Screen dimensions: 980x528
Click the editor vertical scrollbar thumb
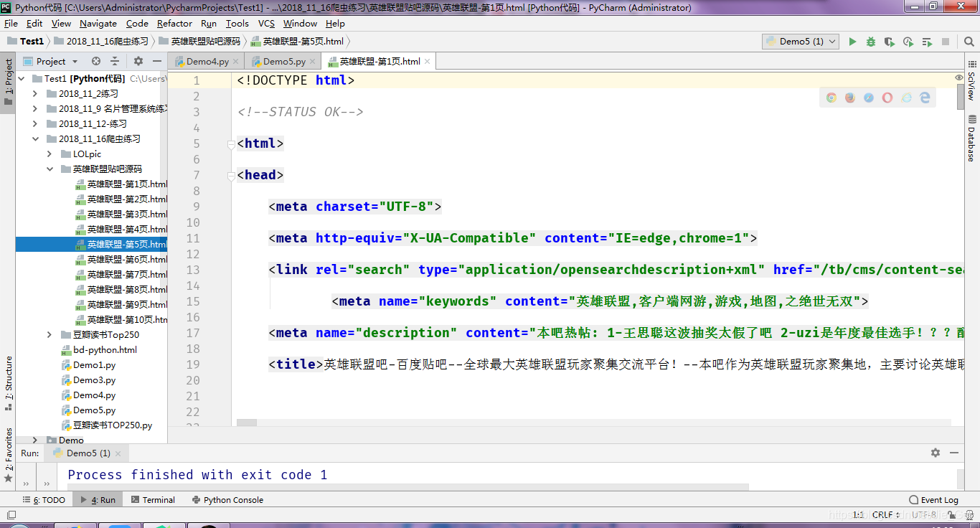coord(961,97)
